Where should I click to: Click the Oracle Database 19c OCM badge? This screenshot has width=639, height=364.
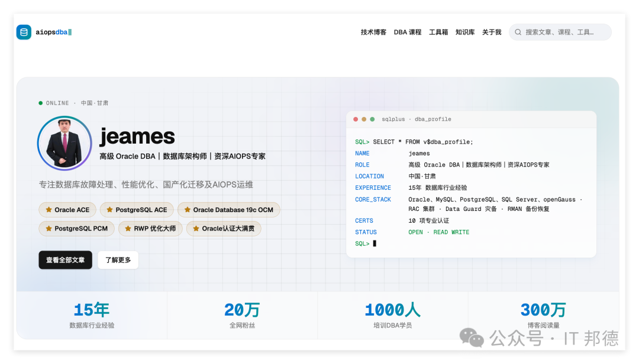point(228,210)
